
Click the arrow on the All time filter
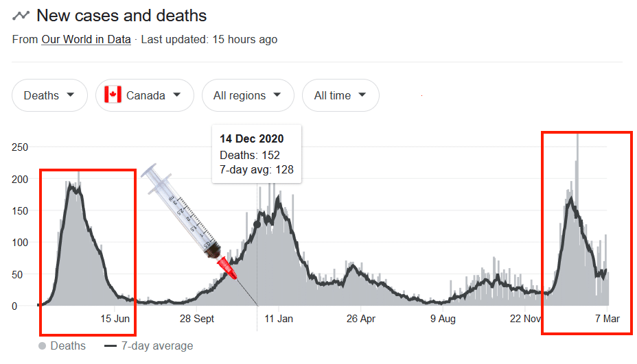tap(362, 95)
